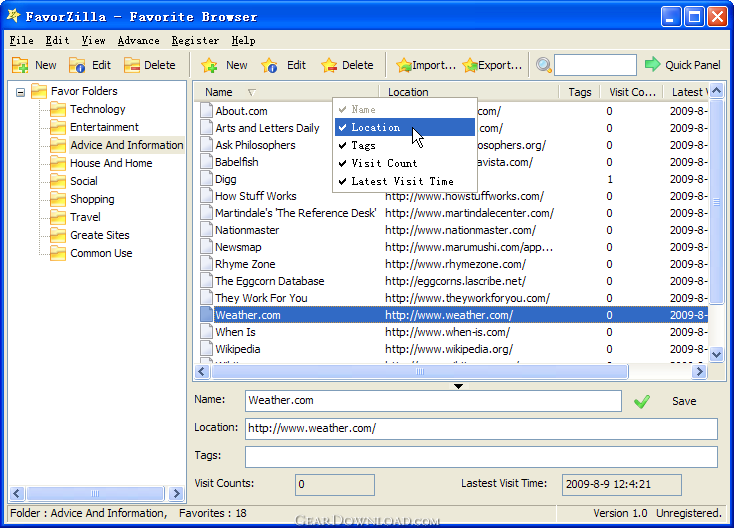
Task: Click the New folder icon in toolbar
Action: [20, 65]
